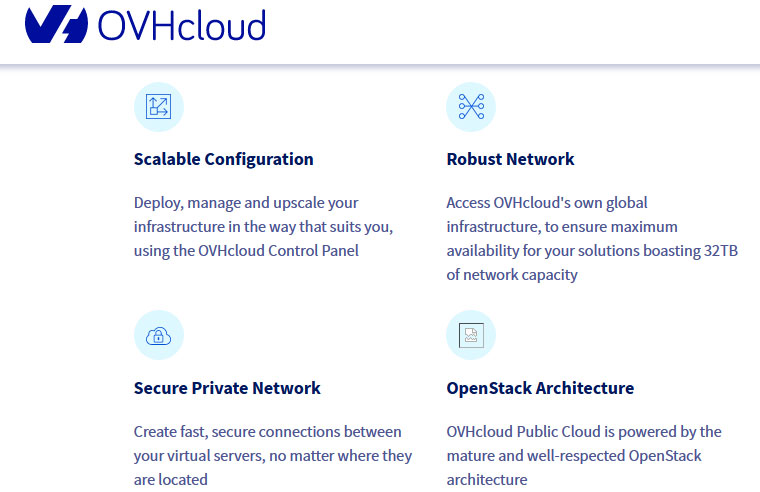This screenshot has height=492, width=760.
Task: Click the OpenStack Architecture image icon
Action: [471, 335]
